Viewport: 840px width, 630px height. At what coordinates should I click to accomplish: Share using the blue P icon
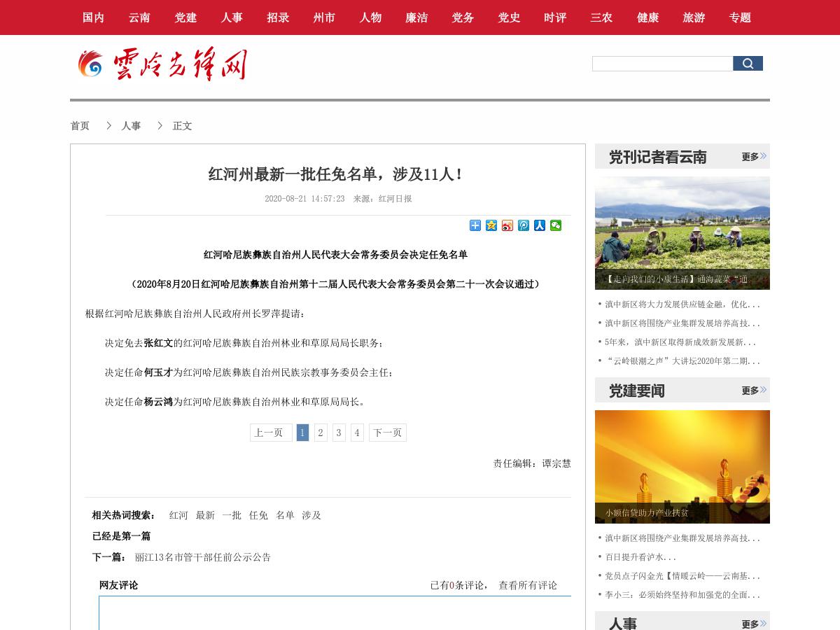pos(523,225)
